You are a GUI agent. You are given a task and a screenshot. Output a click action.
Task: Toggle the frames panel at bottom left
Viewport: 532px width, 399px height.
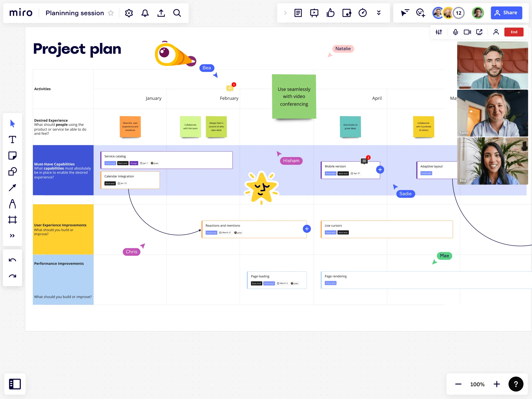pos(15,384)
